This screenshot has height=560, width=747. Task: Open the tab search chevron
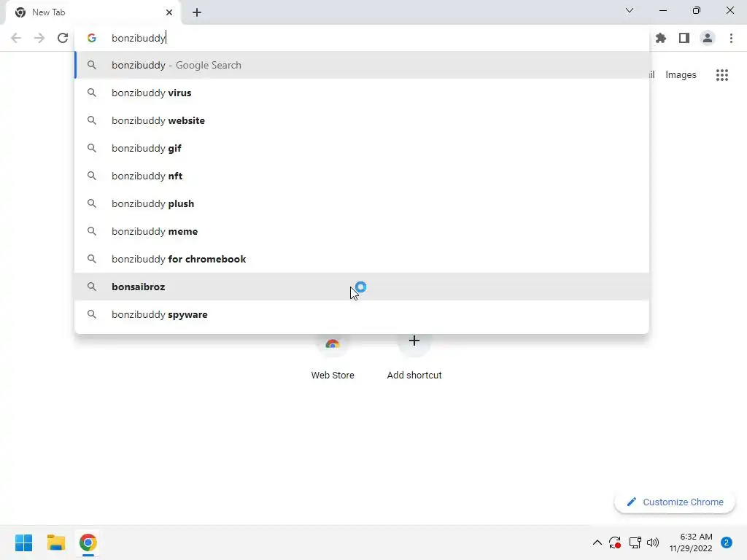[x=630, y=10]
